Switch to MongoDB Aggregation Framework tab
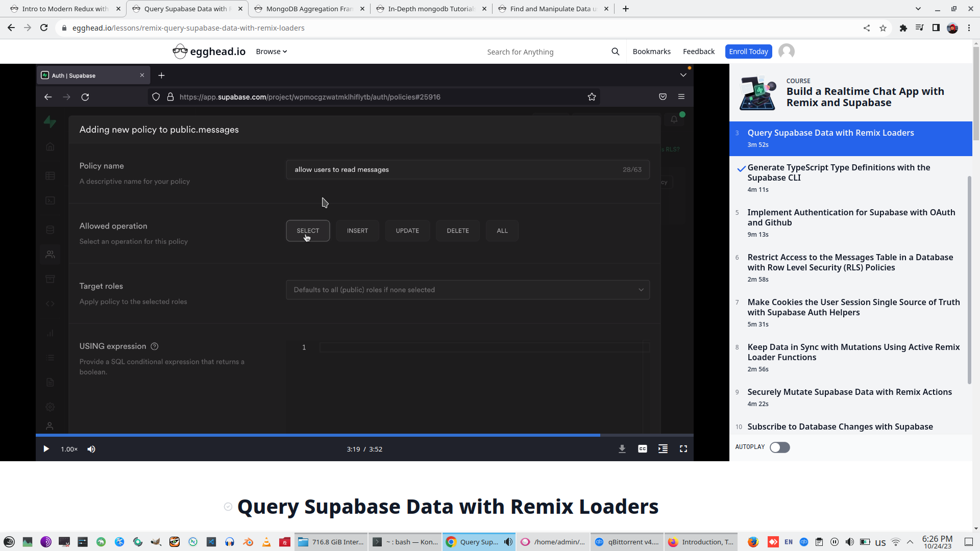980x551 pixels. tap(309, 9)
